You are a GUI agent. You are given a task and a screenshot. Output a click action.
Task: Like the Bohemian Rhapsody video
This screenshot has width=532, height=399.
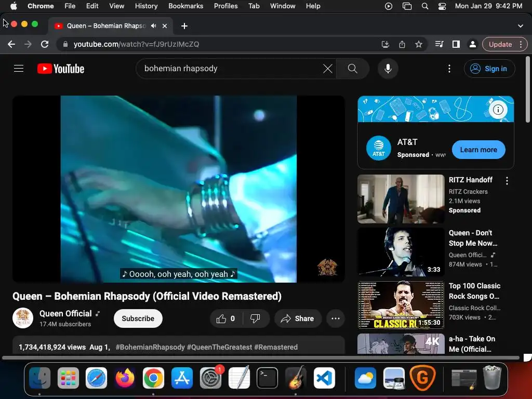(x=225, y=318)
